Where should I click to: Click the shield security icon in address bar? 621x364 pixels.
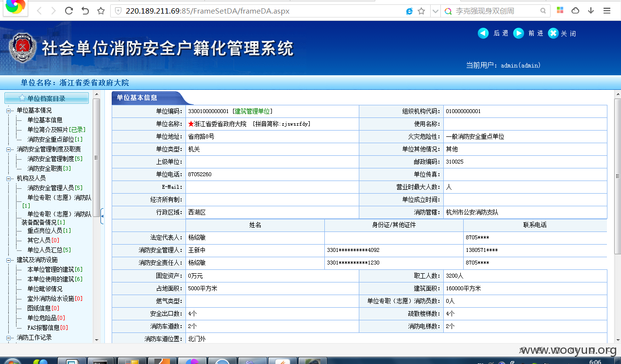118,11
